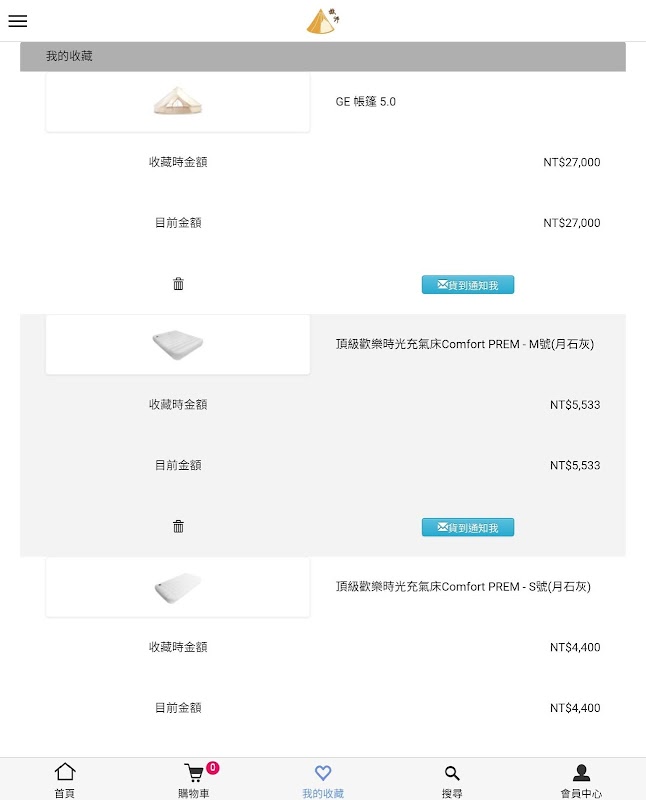Delete GE 帳篷 5.0 from favorites
Viewport: 646px width, 800px height.
[x=178, y=284]
